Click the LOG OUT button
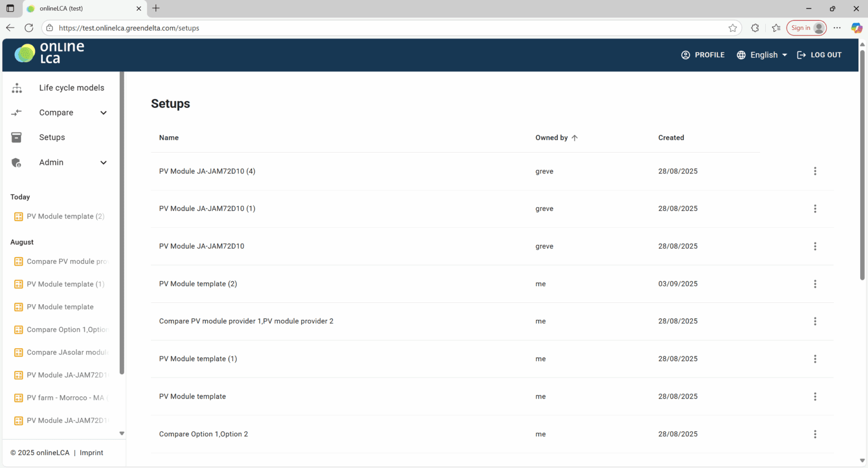 [819, 55]
